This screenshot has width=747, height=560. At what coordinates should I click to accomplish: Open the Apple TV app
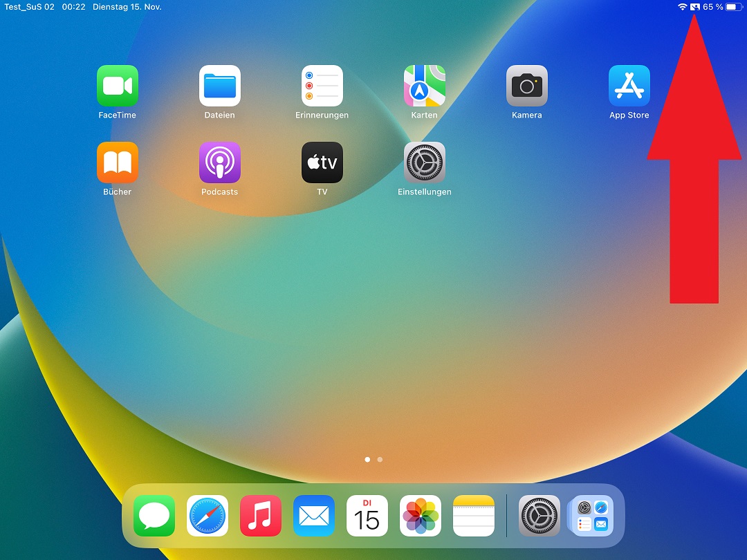click(x=322, y=162)
